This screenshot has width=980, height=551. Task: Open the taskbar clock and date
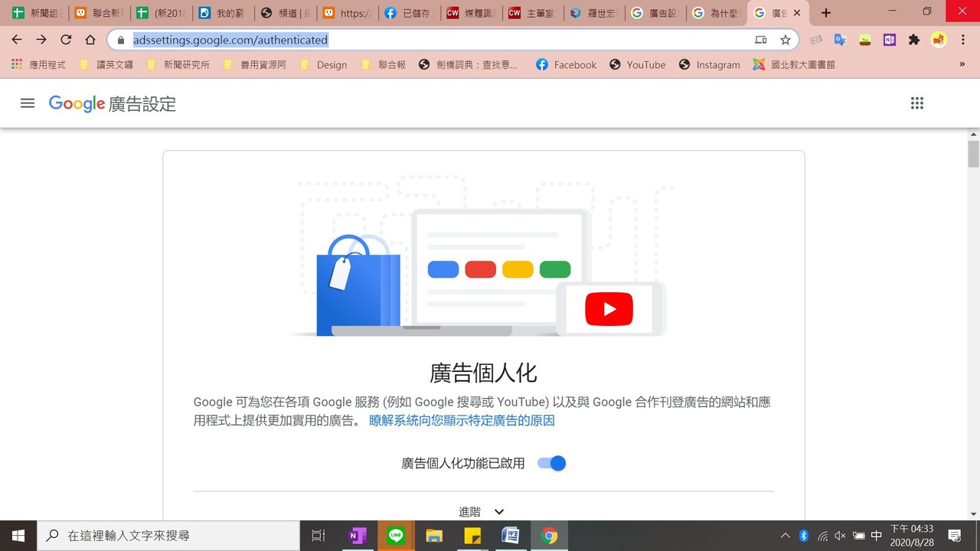click(912, 536)
